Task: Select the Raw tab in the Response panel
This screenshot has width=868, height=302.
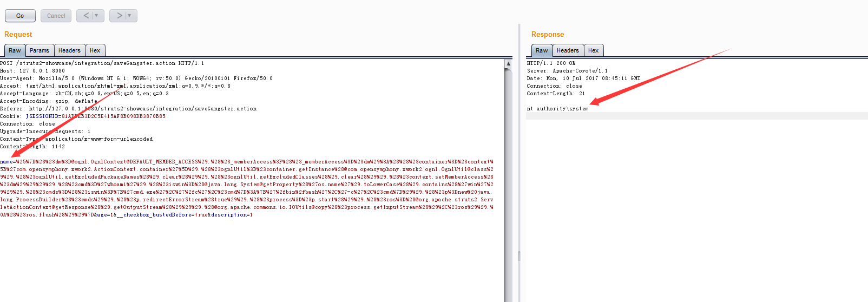Action: point(542,50)
